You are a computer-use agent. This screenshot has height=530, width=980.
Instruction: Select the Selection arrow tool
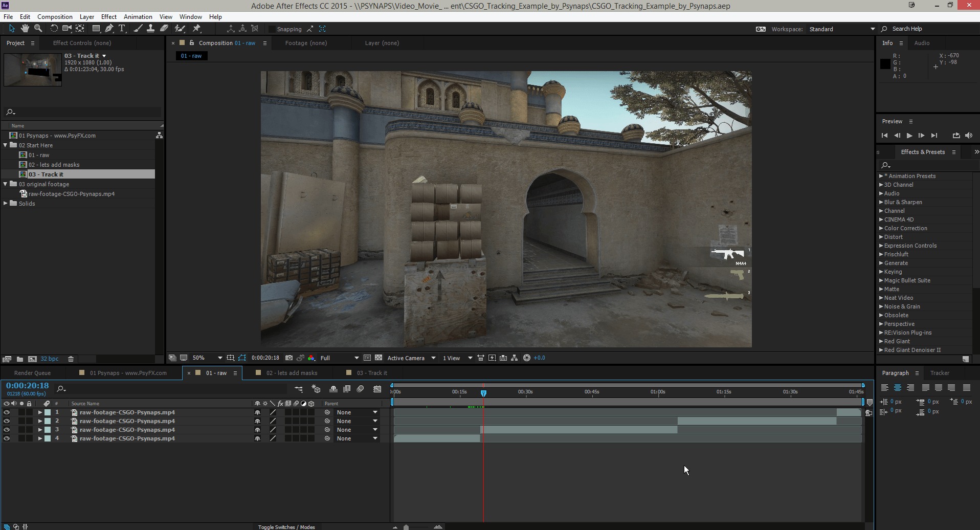point(12,29)
